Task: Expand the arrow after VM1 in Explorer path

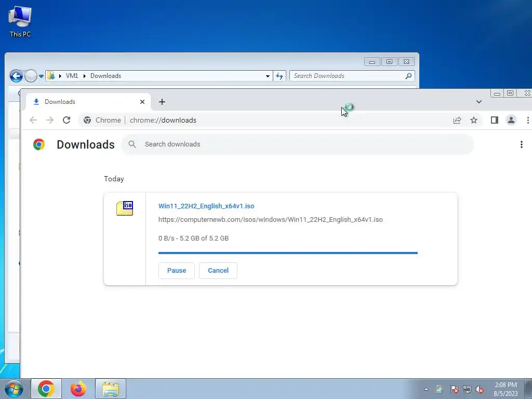Action: [x=85, y=76]
